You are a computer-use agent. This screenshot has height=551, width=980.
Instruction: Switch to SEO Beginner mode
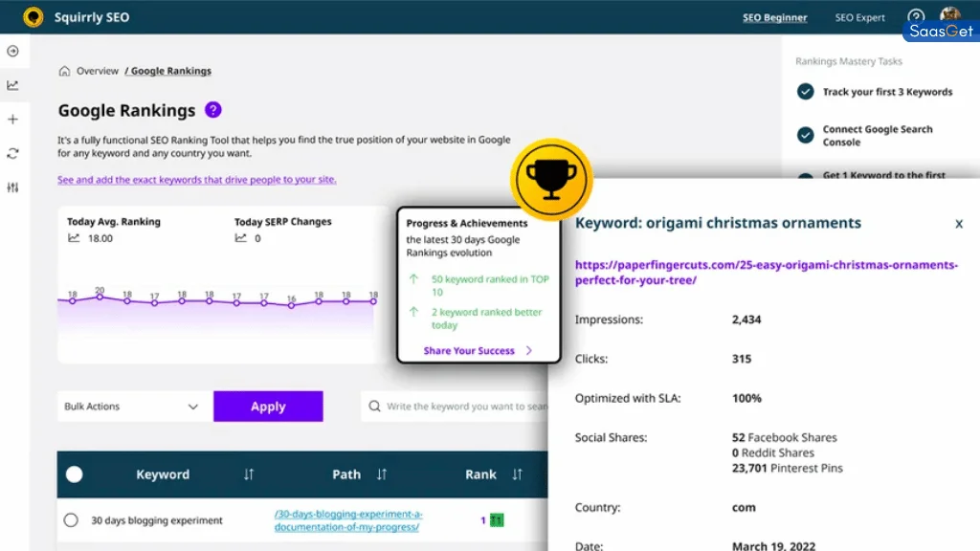point(774,17)
